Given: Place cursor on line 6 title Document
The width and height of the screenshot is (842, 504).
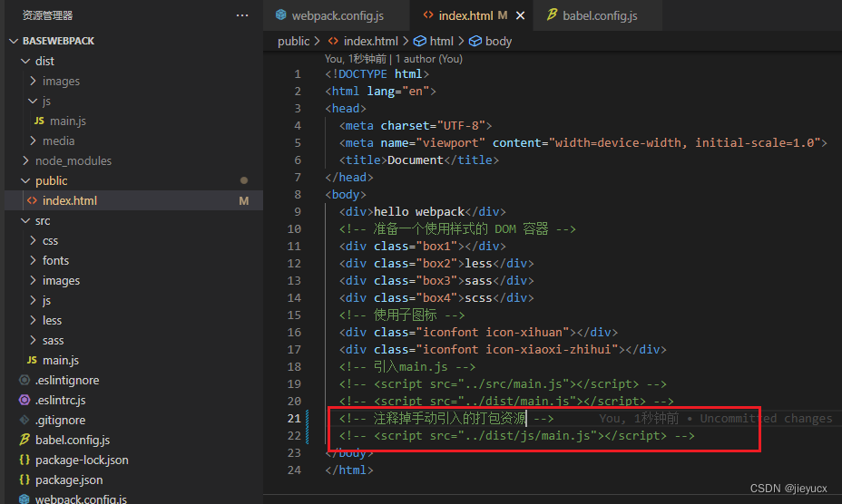Looking at the screenshot, I should pos(415,160).
